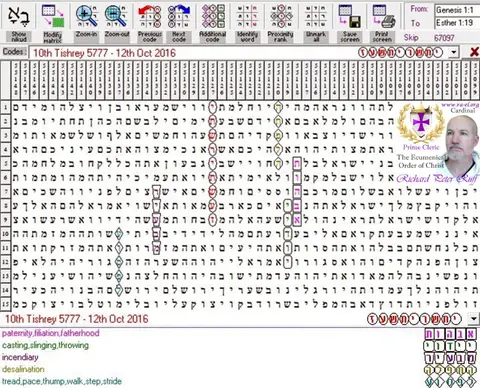Click the lower red circled Hebrew code letters
The width and height of the screenshot is (480, 388).
tap(414, 319)
